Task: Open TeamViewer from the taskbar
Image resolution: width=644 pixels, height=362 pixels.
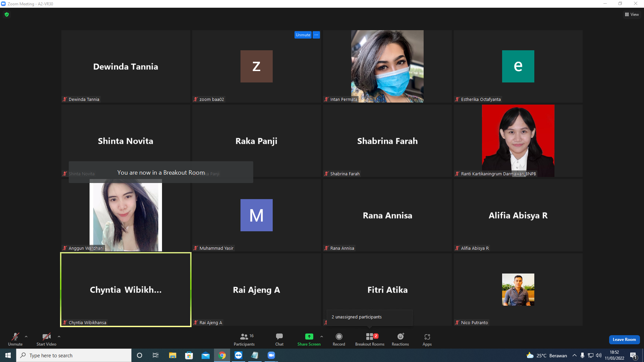Action: click(238, 355)
